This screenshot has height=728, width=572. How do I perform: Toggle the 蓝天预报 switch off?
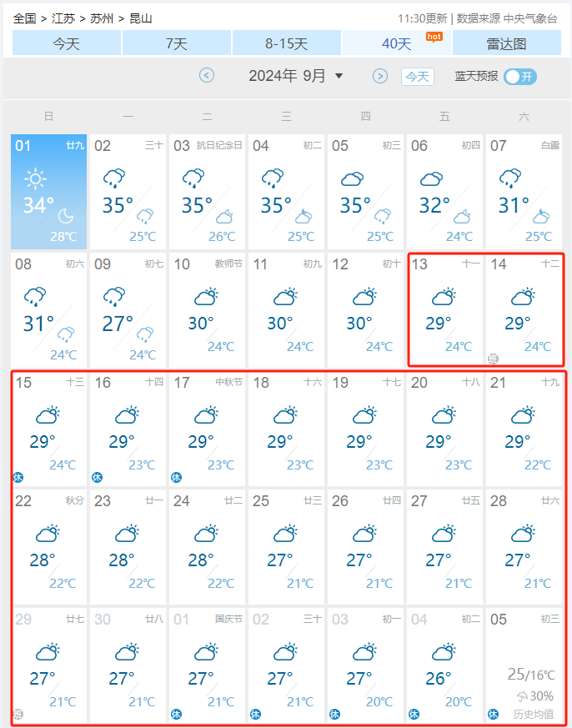tap(520, 77)
